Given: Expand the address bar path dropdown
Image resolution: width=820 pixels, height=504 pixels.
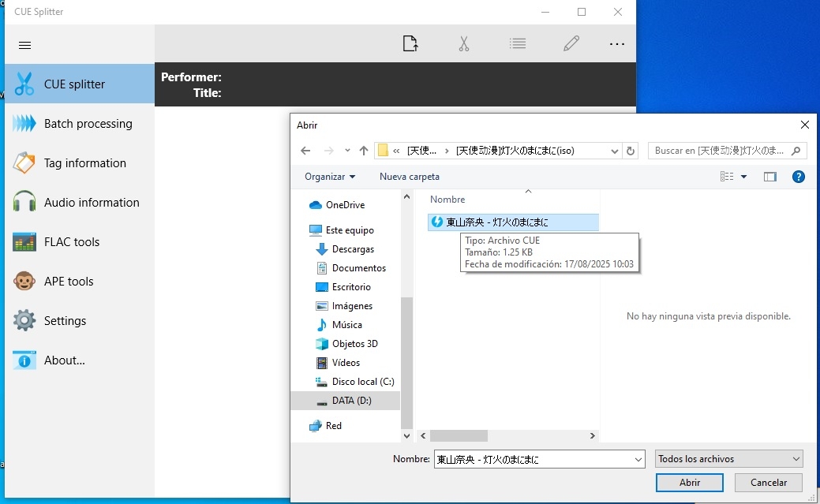Looking at the screenshot, I should coord(615,151).
